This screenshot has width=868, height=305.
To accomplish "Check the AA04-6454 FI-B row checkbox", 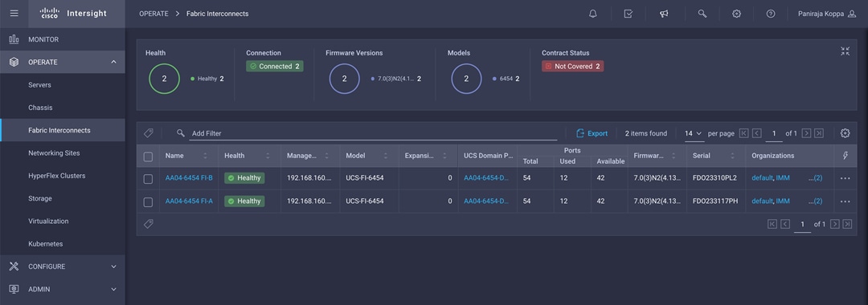I will 148,179.
